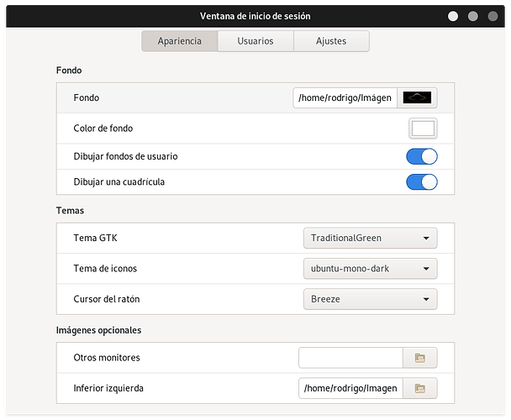This screenshot has height=420, width=511.
Task: Open Cursor del ratón Breeze dropdown
Action: coord(370,299)
